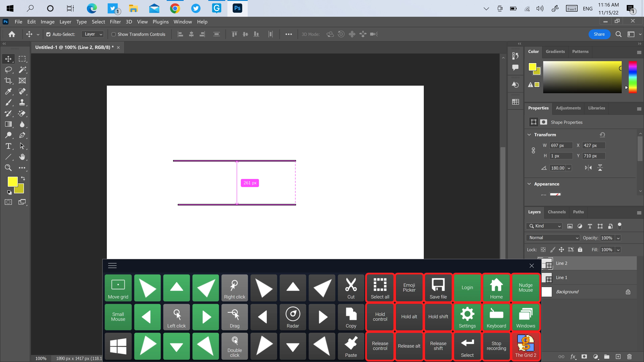Collapse the Transform section

[x=529, y=135]
